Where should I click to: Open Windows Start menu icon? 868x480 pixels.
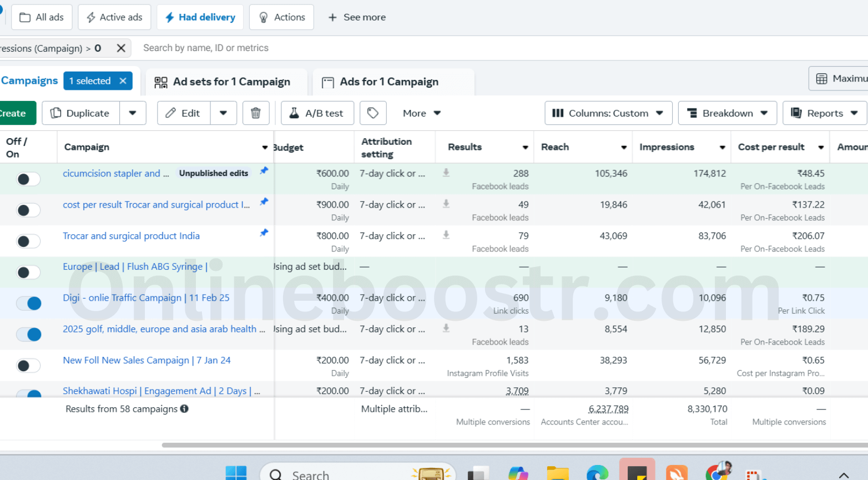(236, 473)
